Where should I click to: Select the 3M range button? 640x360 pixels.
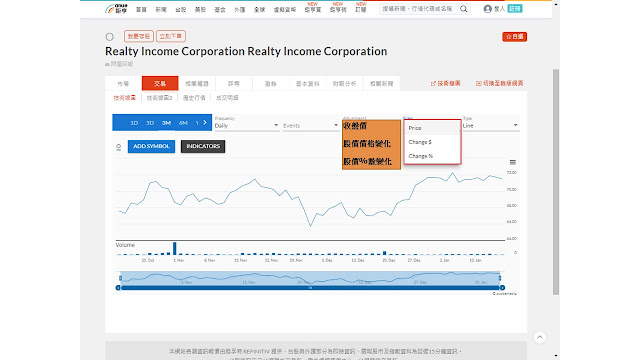tap(166, 122)
